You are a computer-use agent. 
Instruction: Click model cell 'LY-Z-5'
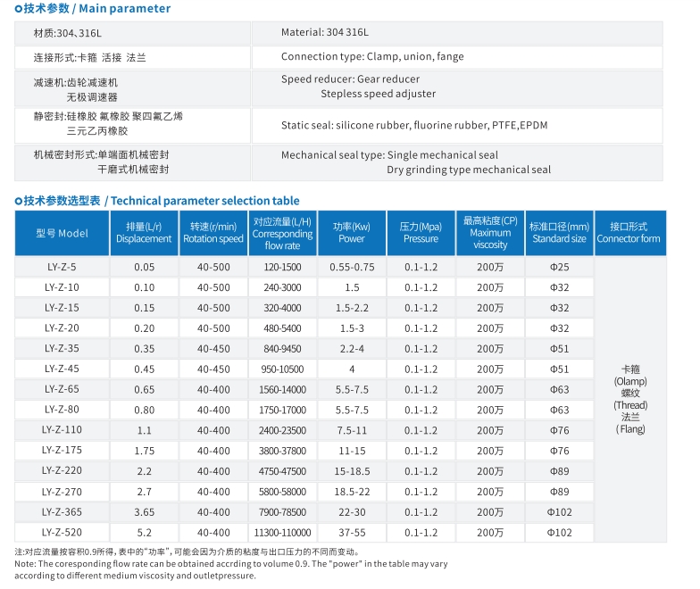pyautogui.click(x=62, y=268)
